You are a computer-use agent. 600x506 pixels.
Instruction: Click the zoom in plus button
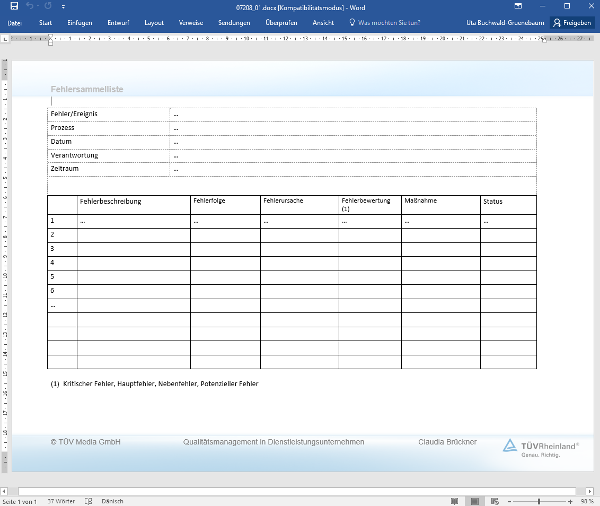coord(572,501)
